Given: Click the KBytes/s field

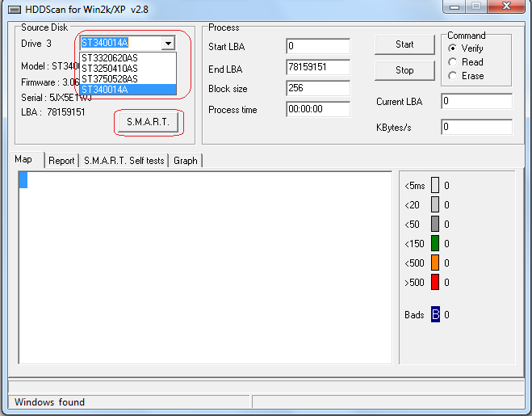Looking at the screenshot, I should click(x=476, y=127).
